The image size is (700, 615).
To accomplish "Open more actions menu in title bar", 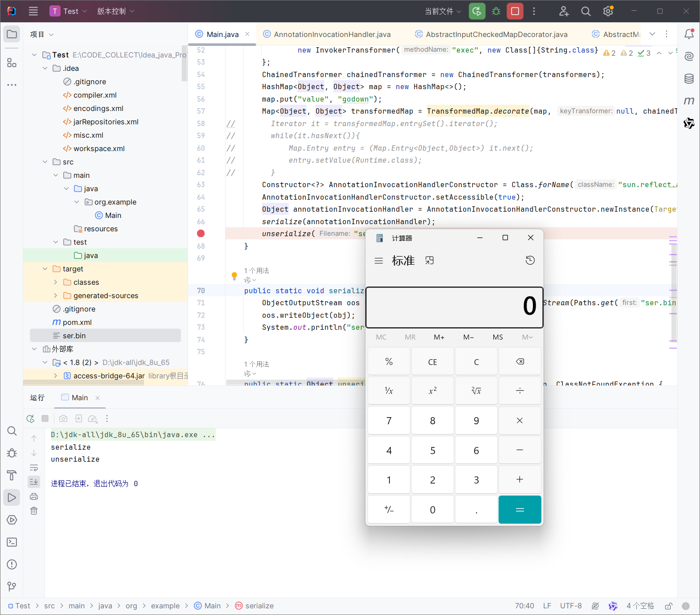I will click(534, 11).
